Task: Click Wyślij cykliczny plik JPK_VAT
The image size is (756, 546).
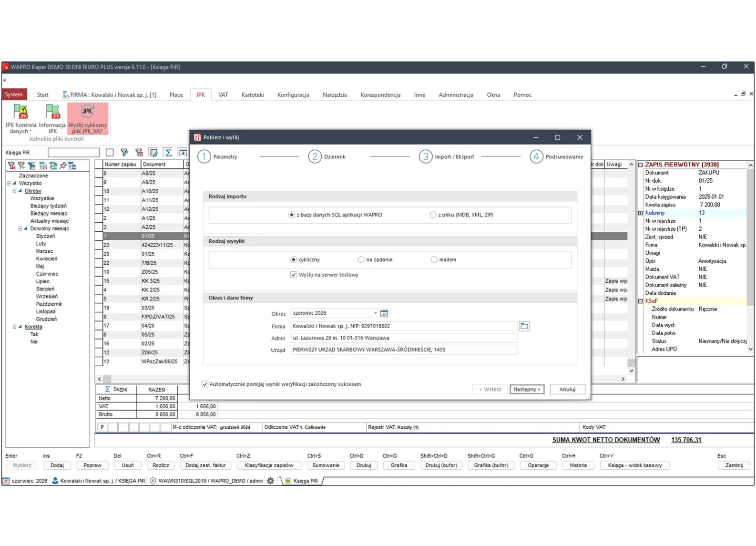Action: (x=88, y=119)
